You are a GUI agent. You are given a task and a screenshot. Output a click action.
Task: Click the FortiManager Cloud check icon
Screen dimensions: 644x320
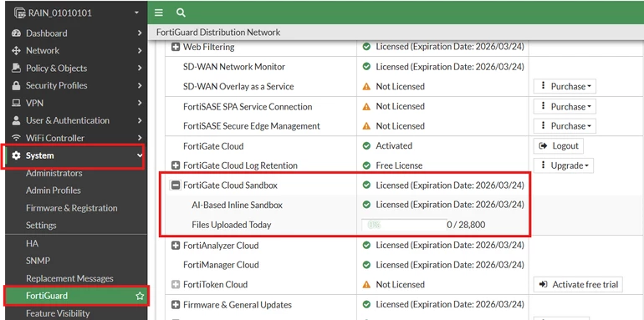click(x=367, y=265)
